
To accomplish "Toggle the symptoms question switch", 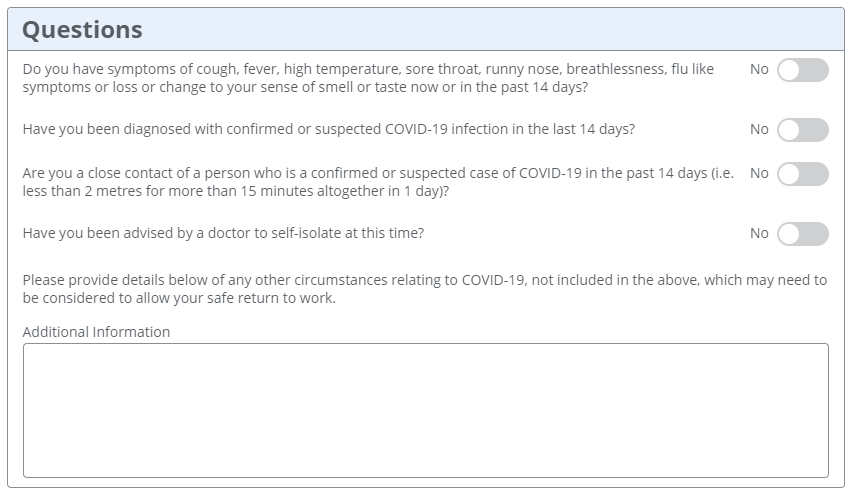I will coord(802,70).
